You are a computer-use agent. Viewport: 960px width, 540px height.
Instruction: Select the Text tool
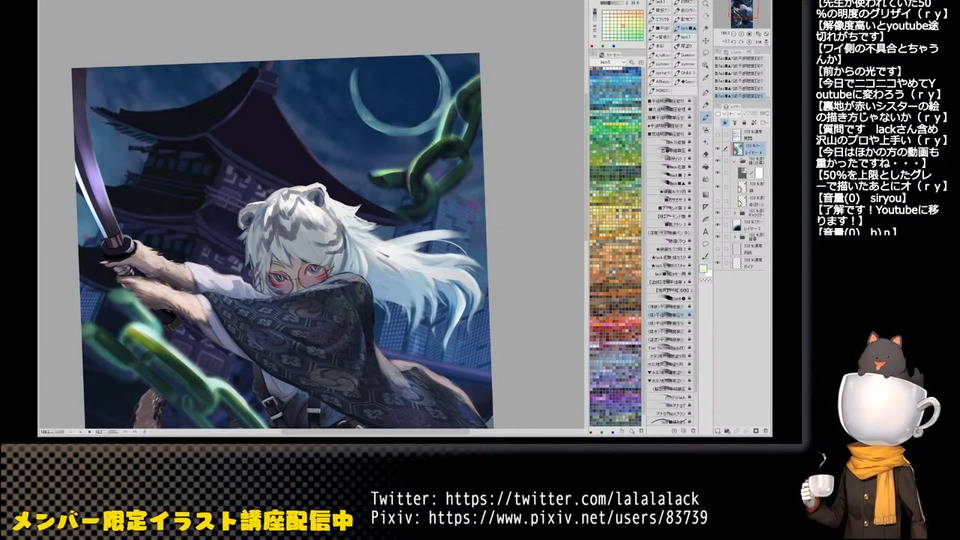pos(706,231)
